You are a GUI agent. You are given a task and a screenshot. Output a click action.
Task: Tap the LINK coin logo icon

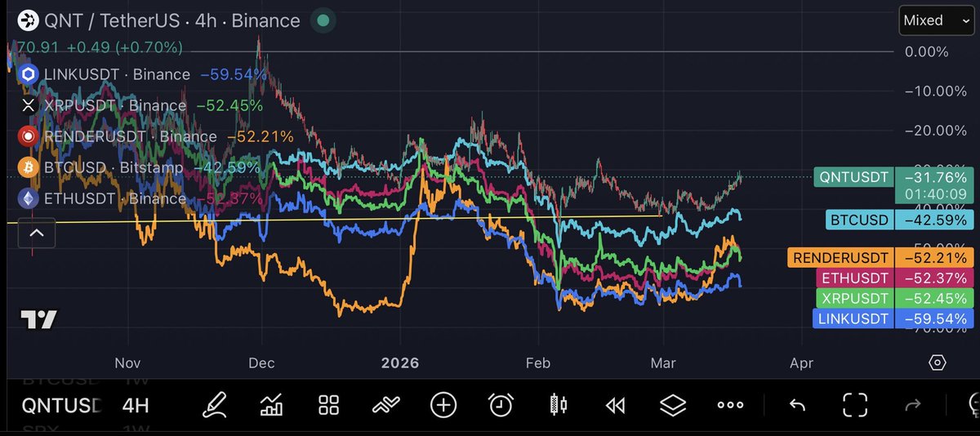29,74
